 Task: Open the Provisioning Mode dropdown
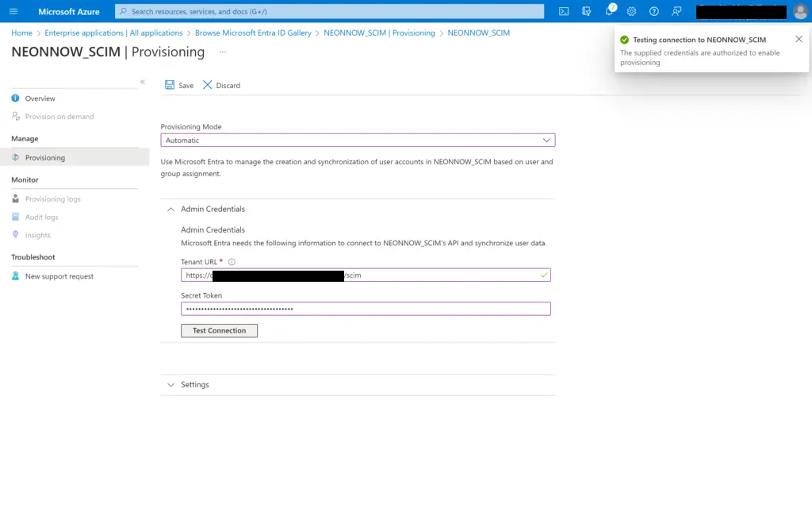tap(546, 139)
